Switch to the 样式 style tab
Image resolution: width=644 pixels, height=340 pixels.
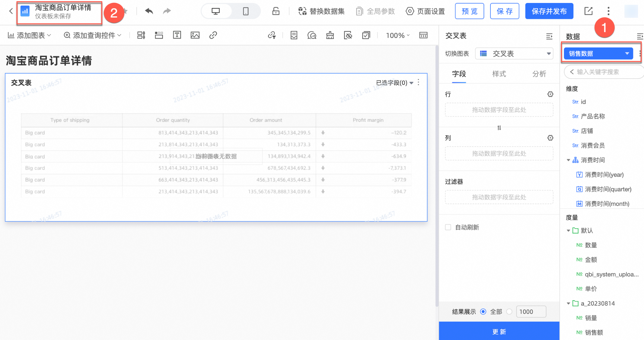[499, 74]
